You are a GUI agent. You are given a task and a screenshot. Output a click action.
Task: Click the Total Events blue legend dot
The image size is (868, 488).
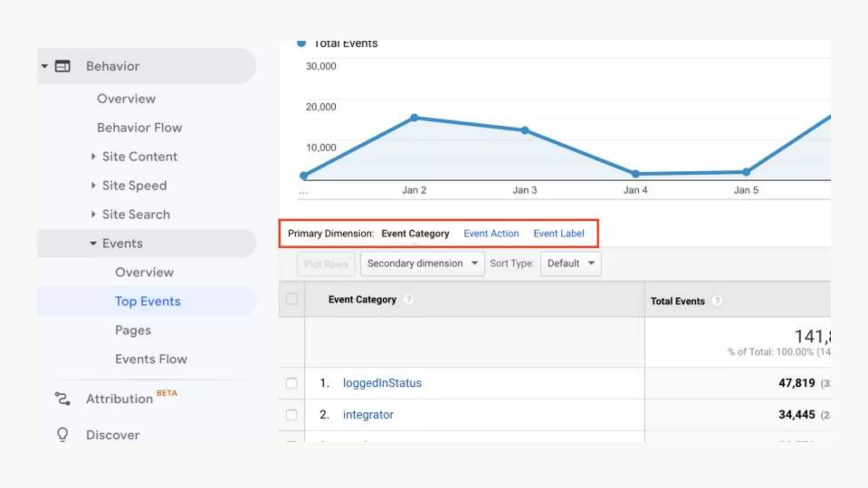(301, 43)
